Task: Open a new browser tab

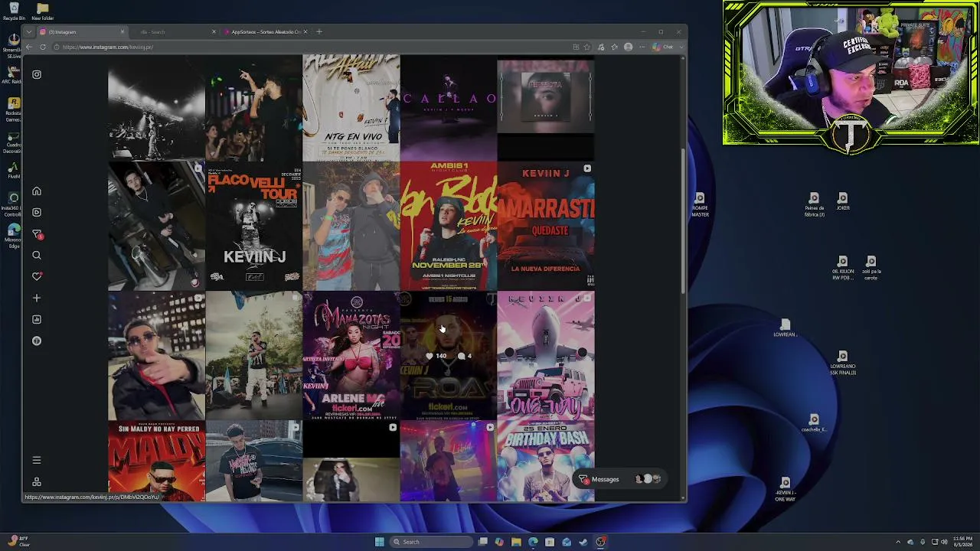Action: (319, 31)
